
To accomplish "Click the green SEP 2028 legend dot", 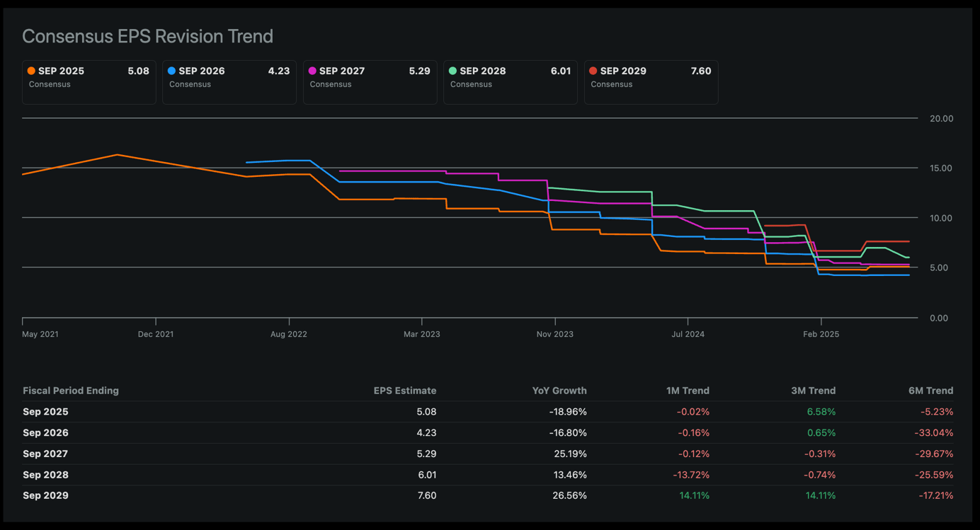I will click(x=452, y=71).
